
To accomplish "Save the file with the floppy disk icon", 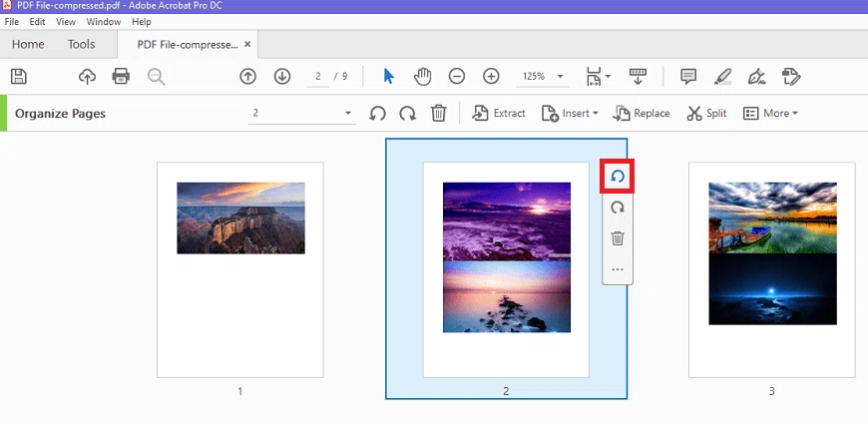I will 19,77.
